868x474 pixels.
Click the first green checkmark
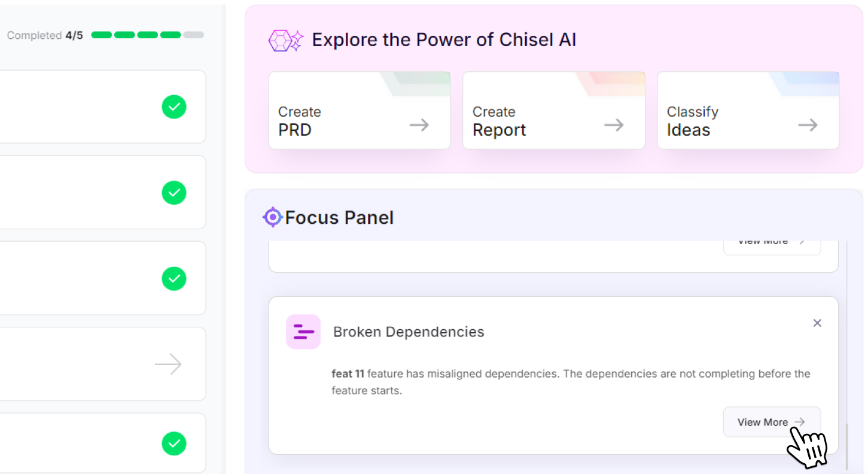pyautogui.click(x=174, y=107)
